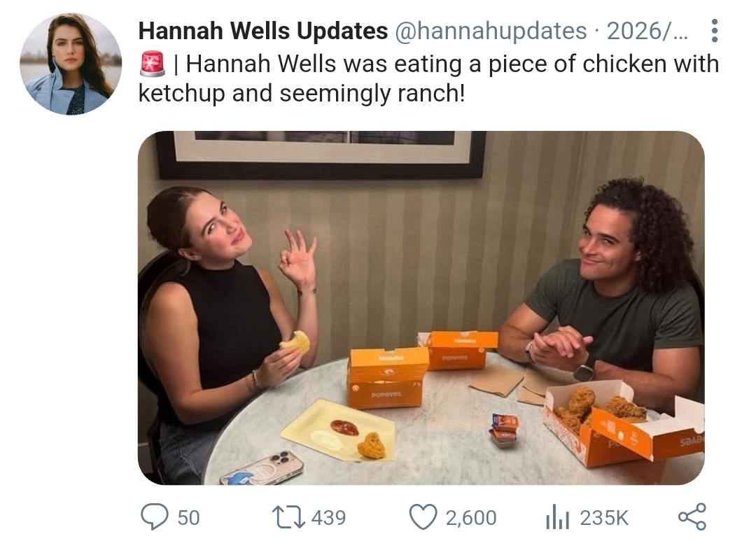Click the Hannah Wells Updates display name
This screenshot has height=548, width=756.
point(262,31)
